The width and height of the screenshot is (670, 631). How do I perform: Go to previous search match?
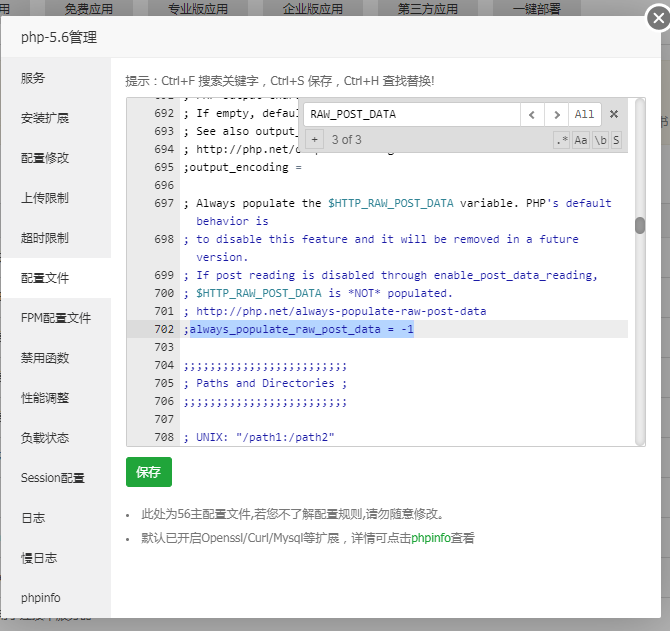pyautogui.click(x=532, y=114)
